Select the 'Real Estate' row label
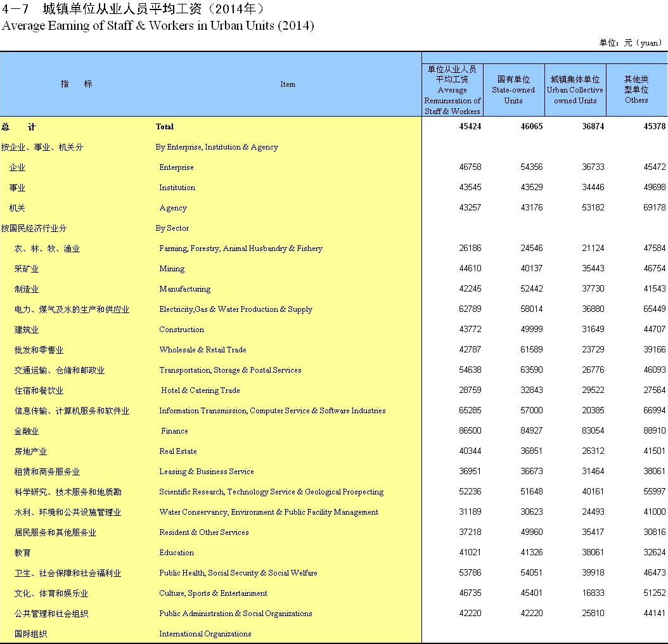This screenshot has height=644, width=668. tap(178, 451)
